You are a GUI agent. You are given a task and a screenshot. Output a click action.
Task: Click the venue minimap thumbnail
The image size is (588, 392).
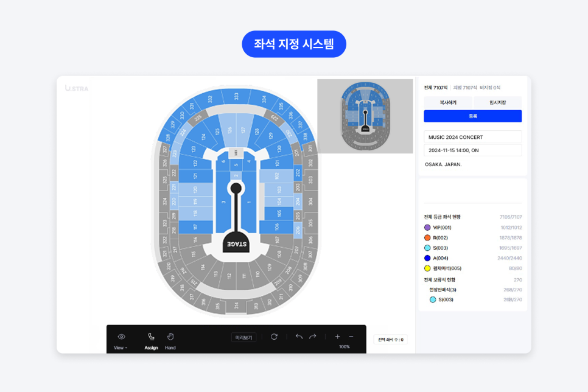pyautogui.click(x=365, y=116)
